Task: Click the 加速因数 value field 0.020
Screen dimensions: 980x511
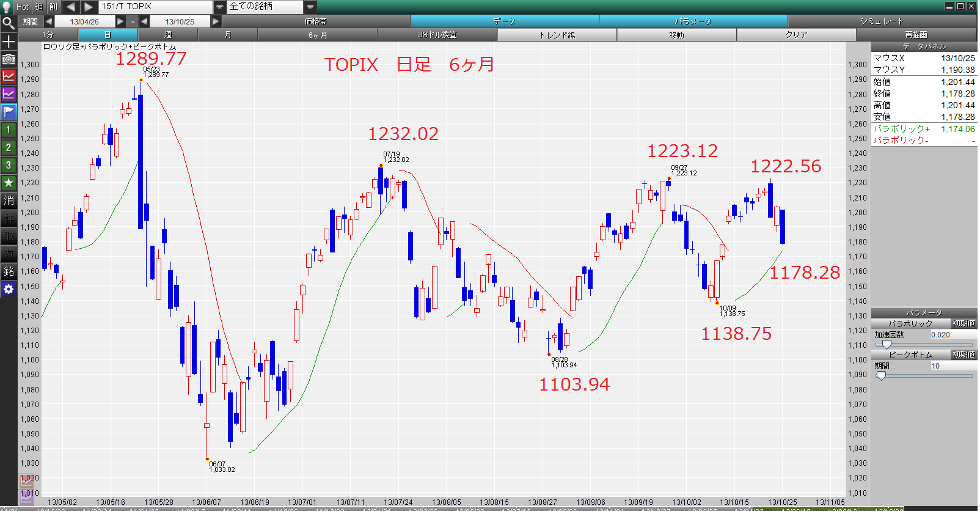Action: [953, 335]
